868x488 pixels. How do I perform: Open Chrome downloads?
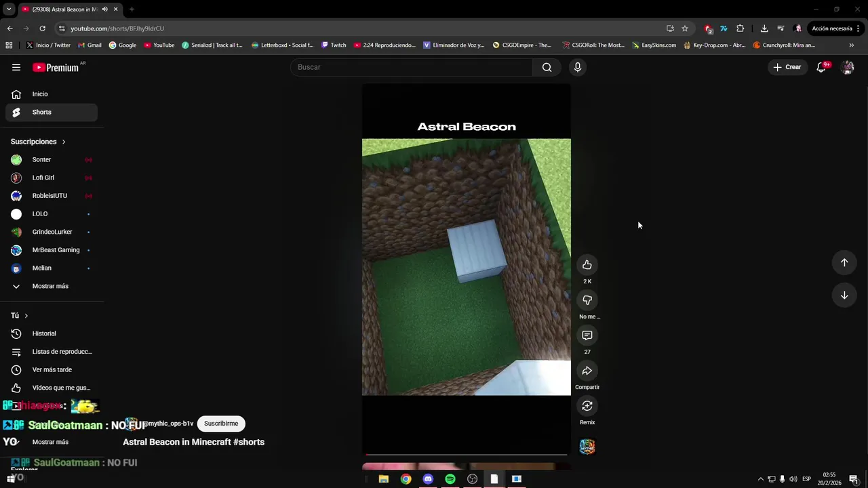click(764, 28)
